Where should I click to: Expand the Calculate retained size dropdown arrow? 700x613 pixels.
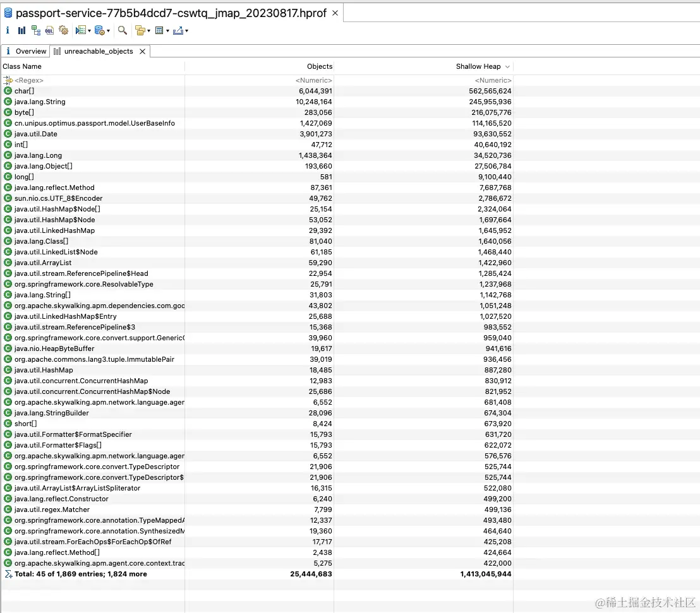[168, 31]
